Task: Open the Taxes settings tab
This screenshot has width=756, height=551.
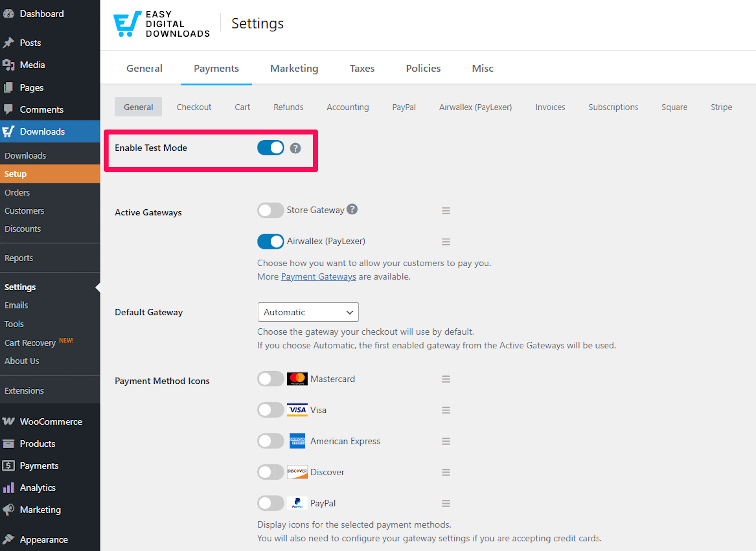Action: 362,68
